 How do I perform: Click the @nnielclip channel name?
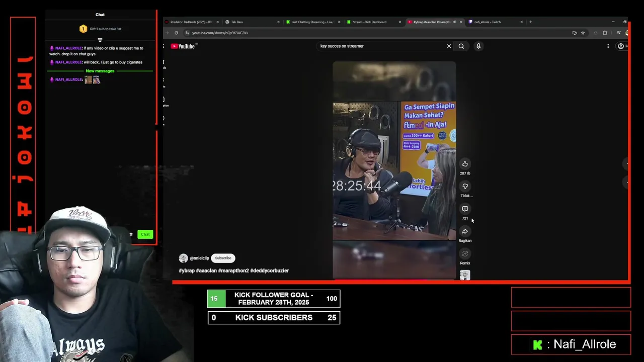click(199, 258)
